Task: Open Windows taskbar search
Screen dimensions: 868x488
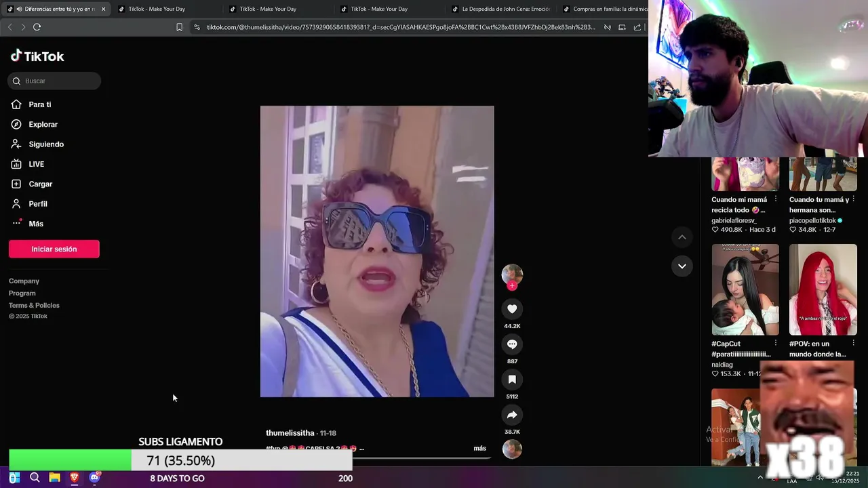Action: 35,478
